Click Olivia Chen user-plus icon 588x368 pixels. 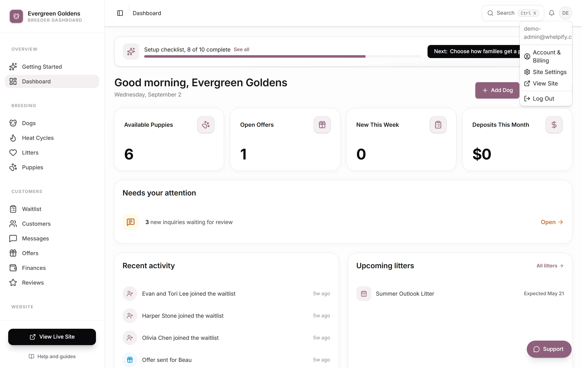pos(130,338)
